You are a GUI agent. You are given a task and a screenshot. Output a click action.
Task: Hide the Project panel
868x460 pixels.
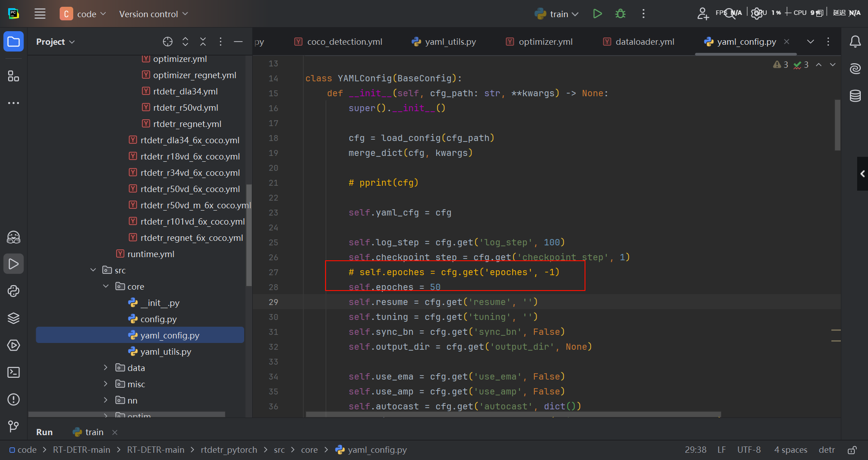(238, 42)
